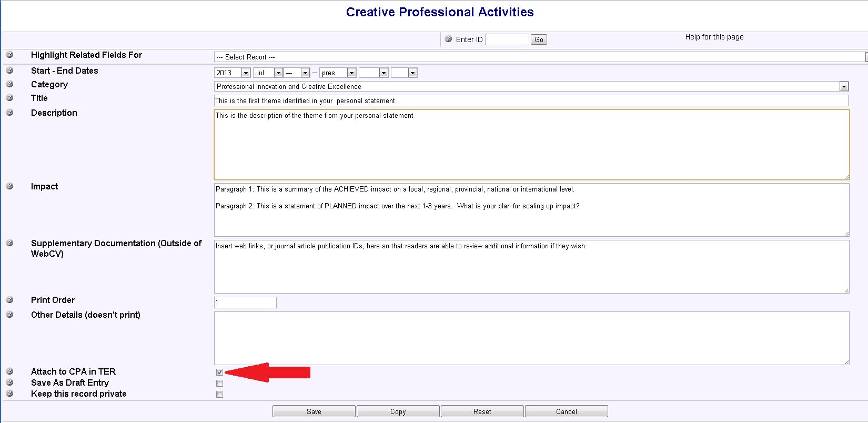868x423 pixels.
Task: Open empty end month dropdown
Action: [x=374, y=73]
